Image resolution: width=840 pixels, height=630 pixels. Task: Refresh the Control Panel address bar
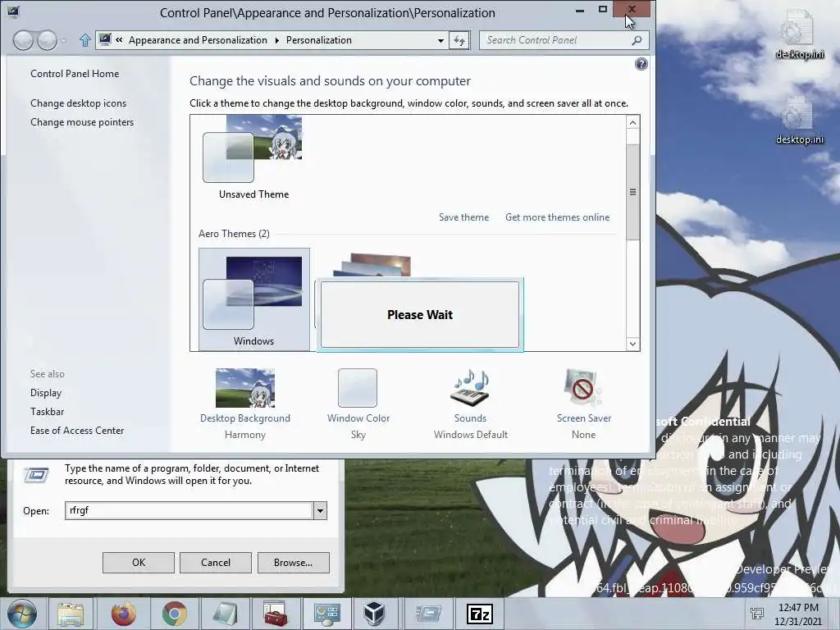pos(459,40)
